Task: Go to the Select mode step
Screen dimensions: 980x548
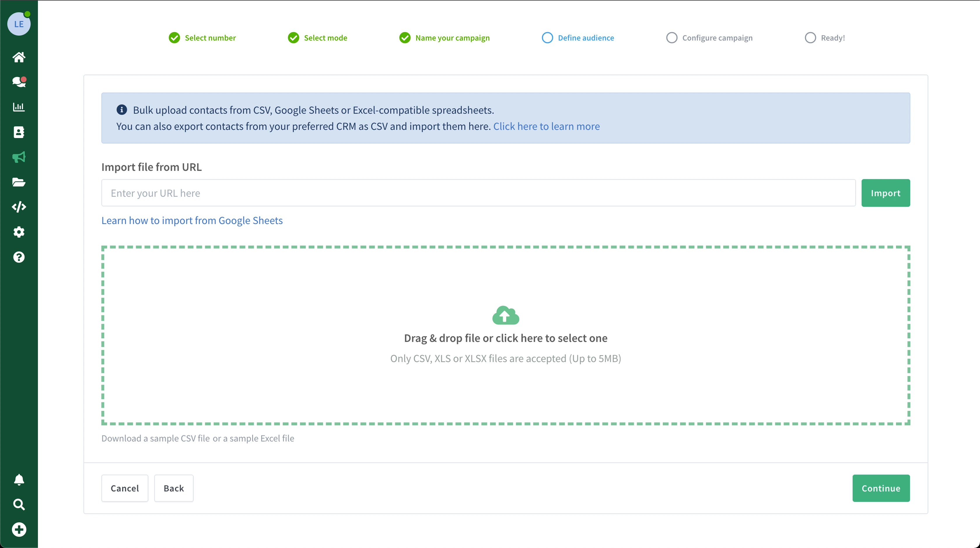Action: click(317, 38)
